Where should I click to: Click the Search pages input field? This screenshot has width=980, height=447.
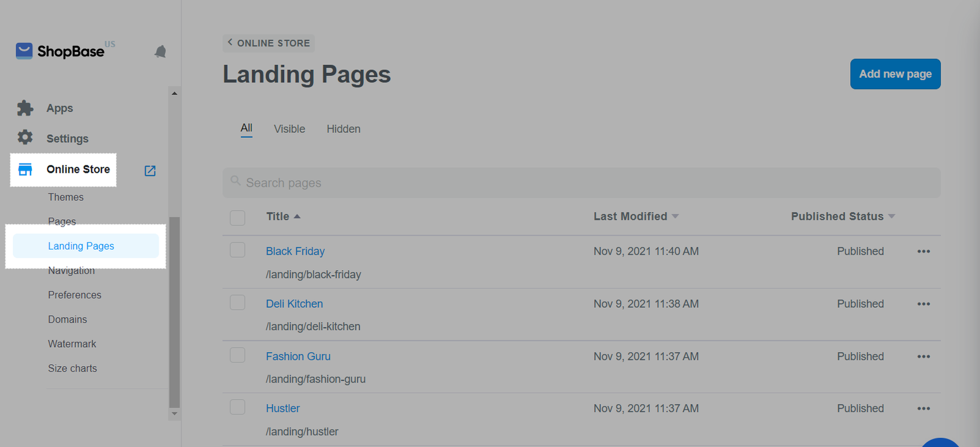click(581, 183)
